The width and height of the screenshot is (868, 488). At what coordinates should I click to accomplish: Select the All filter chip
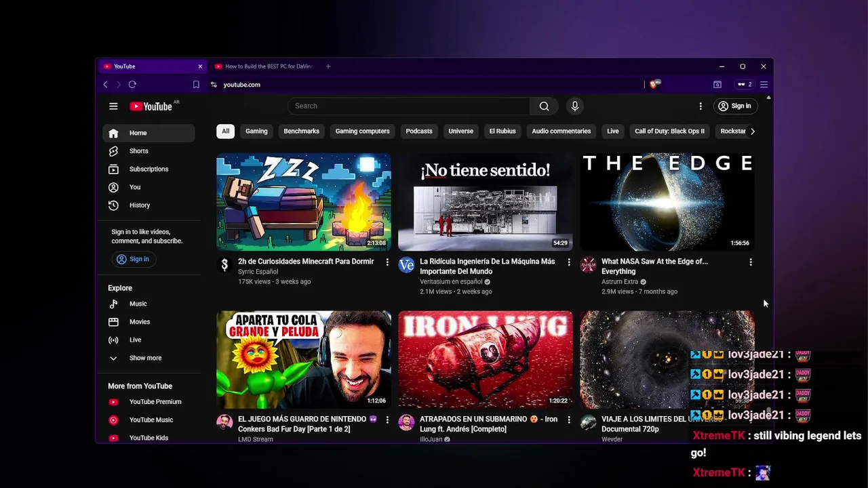225,131
